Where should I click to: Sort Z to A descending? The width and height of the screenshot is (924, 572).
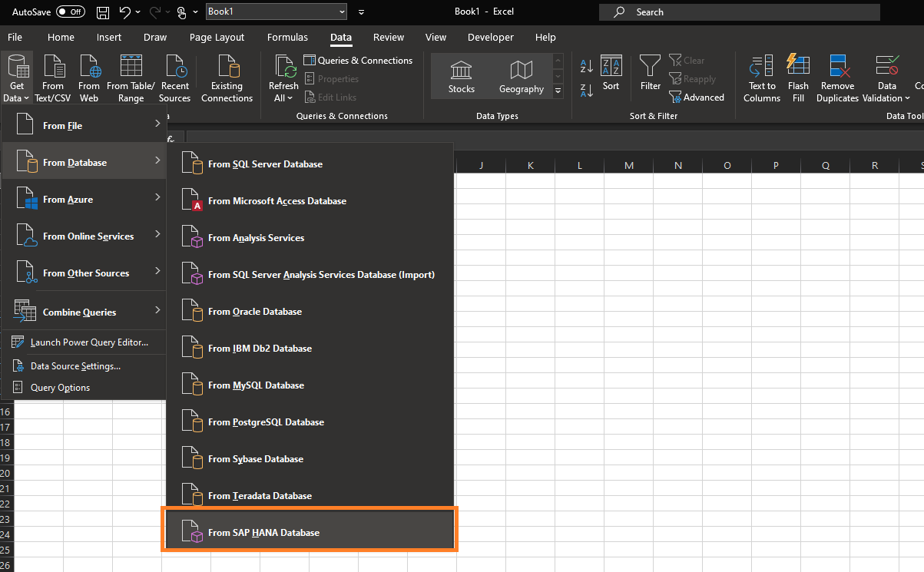587,91
